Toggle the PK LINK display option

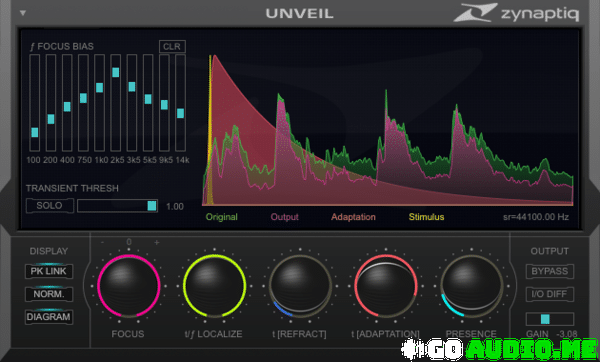click(x=49, y=271)
